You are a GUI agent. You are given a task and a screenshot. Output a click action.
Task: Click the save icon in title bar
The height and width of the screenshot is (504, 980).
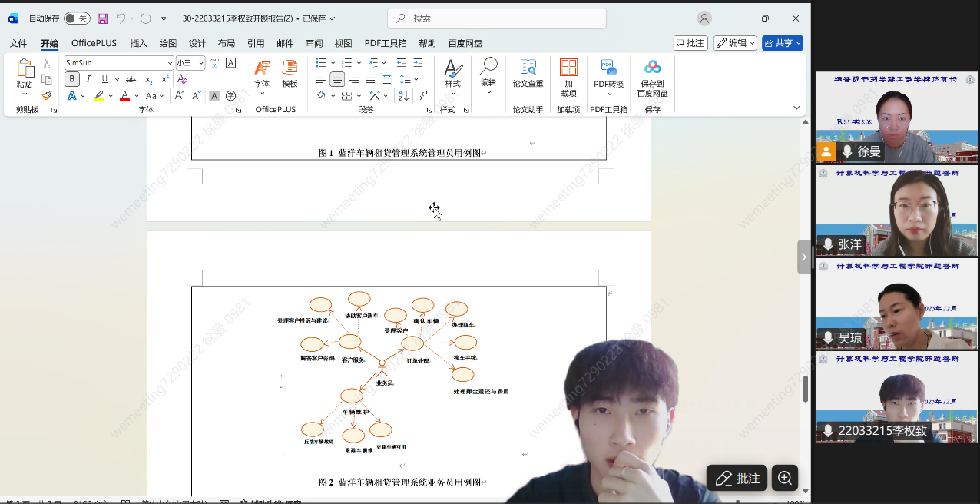coord(102,18)
